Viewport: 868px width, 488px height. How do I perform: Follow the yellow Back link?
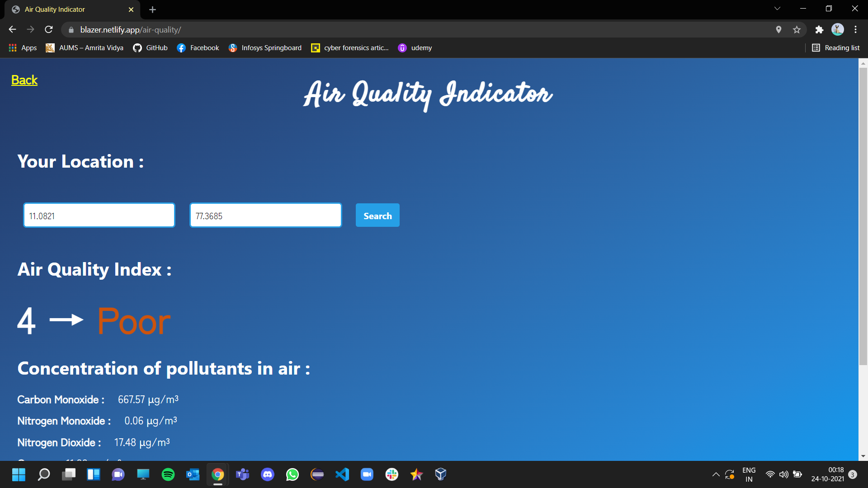coord(24,80)
